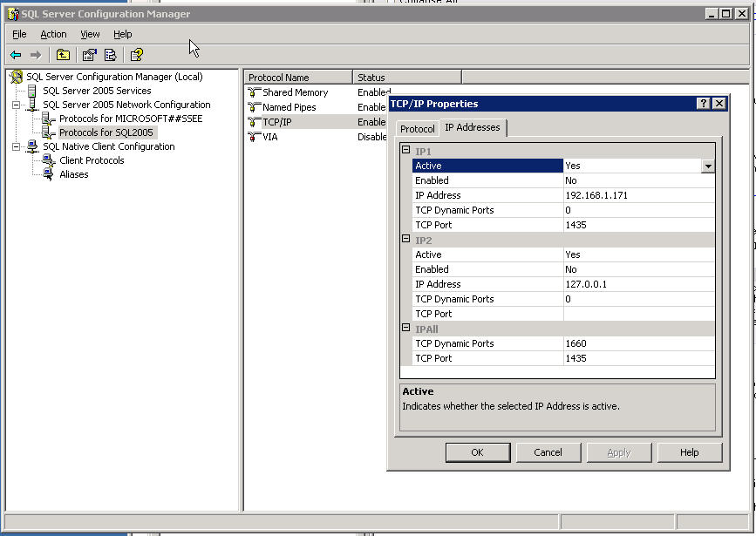Switch to the IP Addresses tab
The height and width of the screenshot is (536, 756).
coord(473,127)
